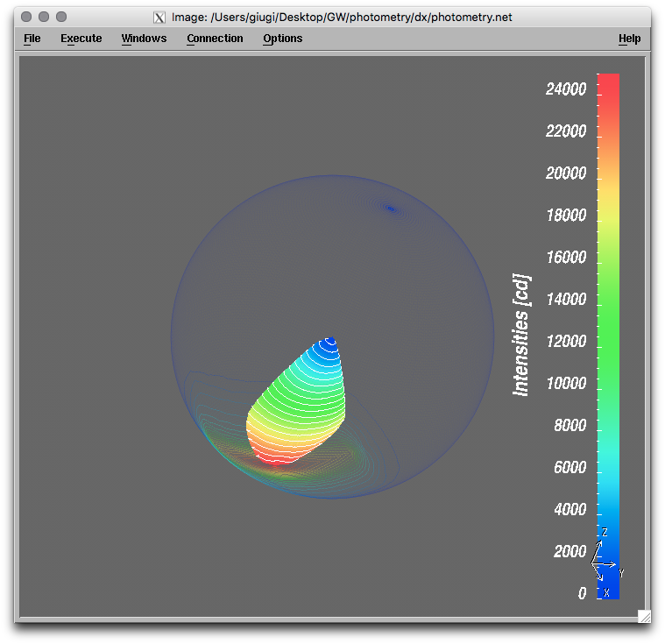Open the Options menu
Viewport: 665px width, 644px height.
pyautogui.click(x=282, y=39)
